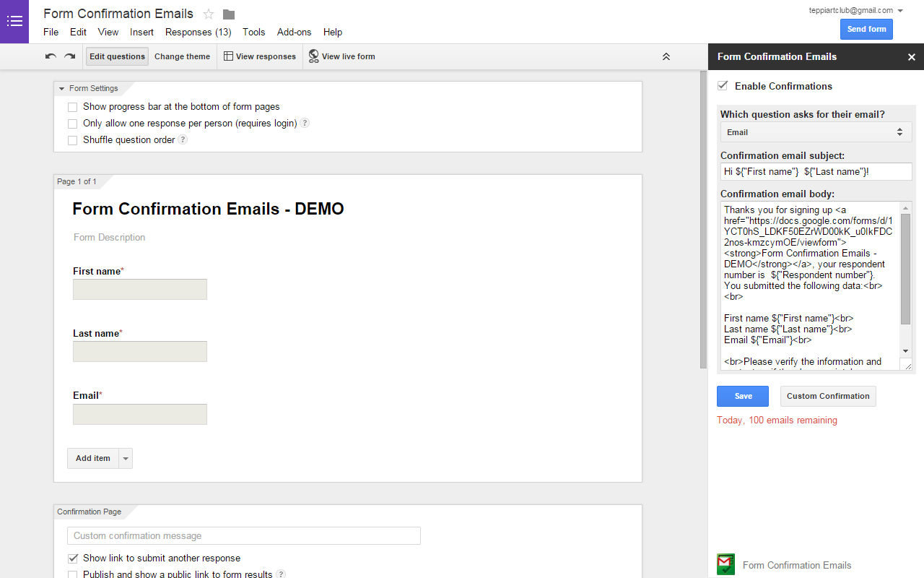This screenshot has height=578, width=924.
Task: Click the 'Email' question label in form
Action: [x=85, y=395]
